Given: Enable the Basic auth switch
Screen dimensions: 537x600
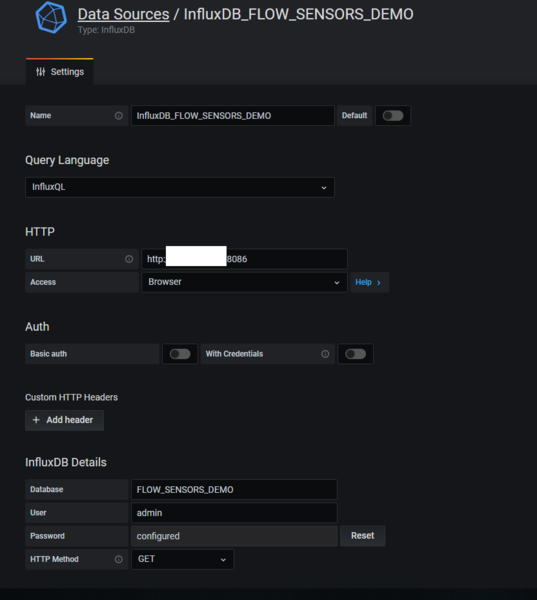Looking at the screenshot, I should click(x=180, y=354).
